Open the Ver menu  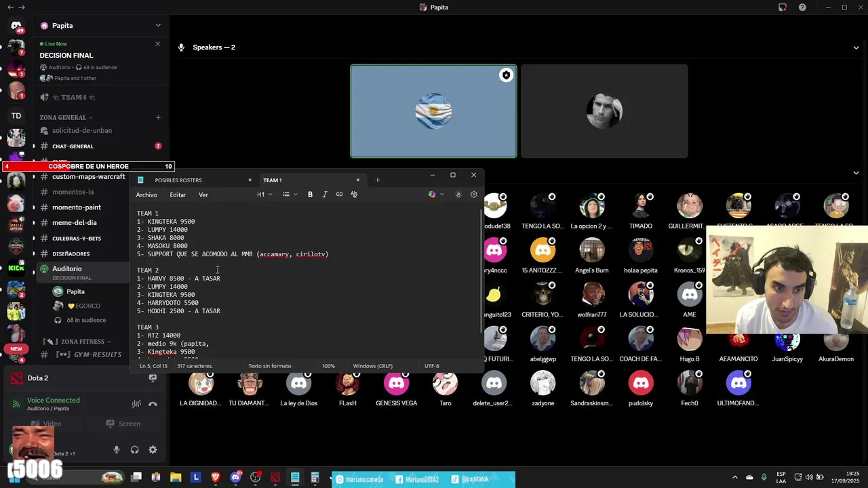tap(203, 195)
